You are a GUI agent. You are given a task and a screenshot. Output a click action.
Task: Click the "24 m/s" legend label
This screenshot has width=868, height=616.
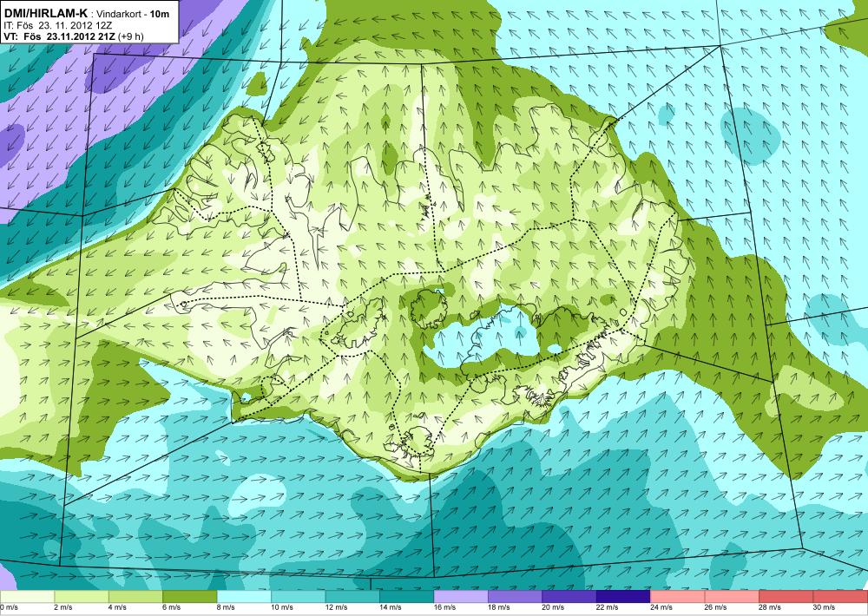click(661, 607)
